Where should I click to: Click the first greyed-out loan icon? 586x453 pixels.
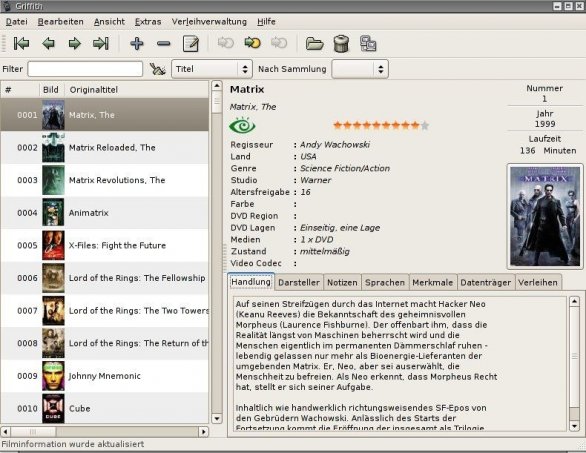(x=226, y=43)
